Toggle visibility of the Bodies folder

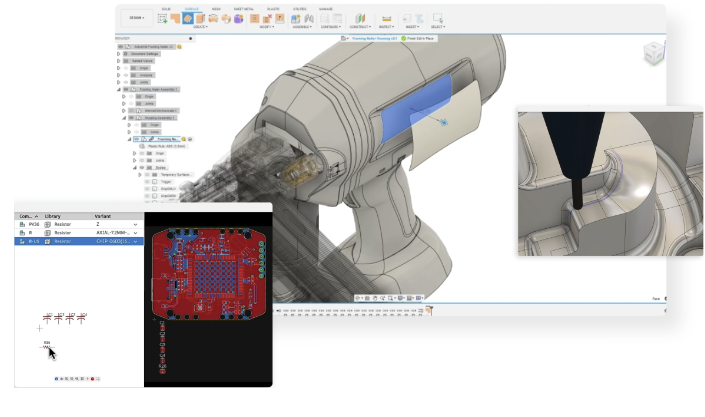click(x=143, y=168)
